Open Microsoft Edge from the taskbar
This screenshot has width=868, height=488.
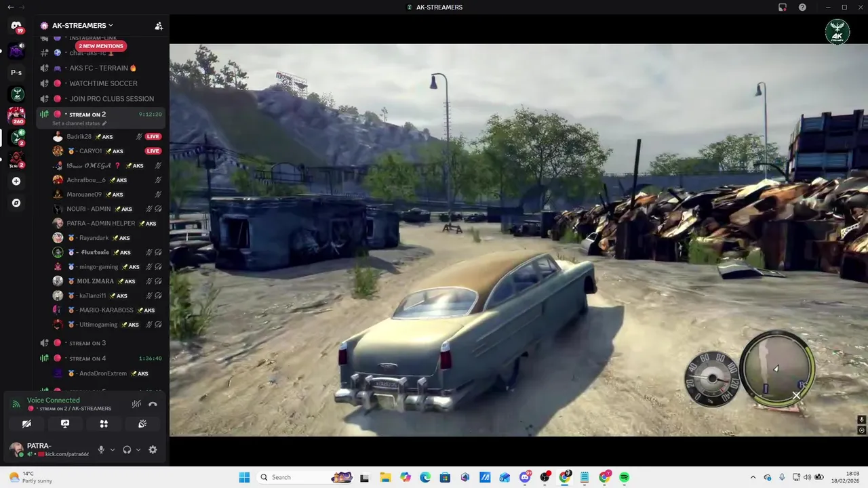[x=425, y=477]
